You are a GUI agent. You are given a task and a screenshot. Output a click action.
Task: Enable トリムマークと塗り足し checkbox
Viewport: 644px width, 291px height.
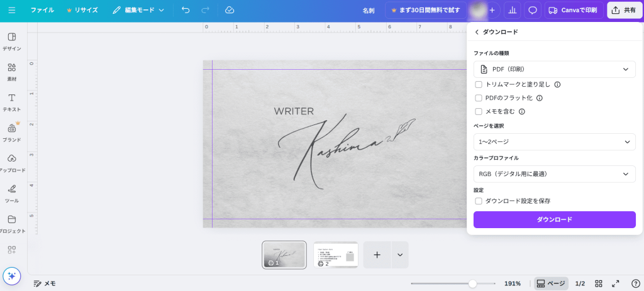point(479,85)
